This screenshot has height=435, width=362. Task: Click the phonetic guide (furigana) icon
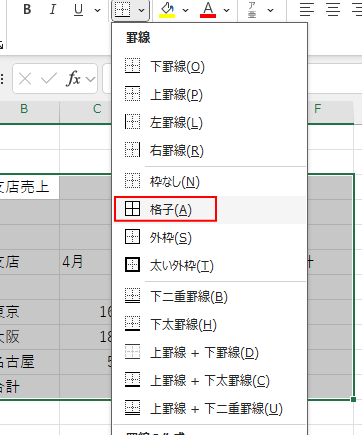(252, 10)
